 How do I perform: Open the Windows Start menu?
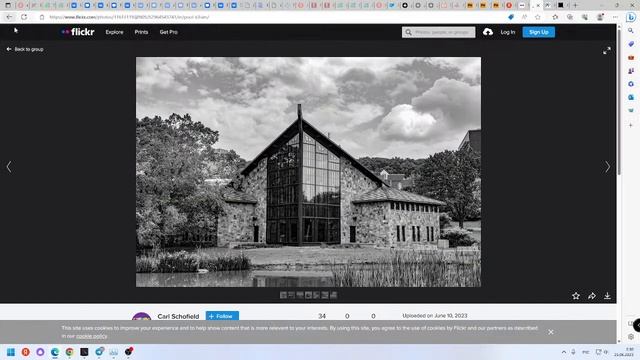11,352
